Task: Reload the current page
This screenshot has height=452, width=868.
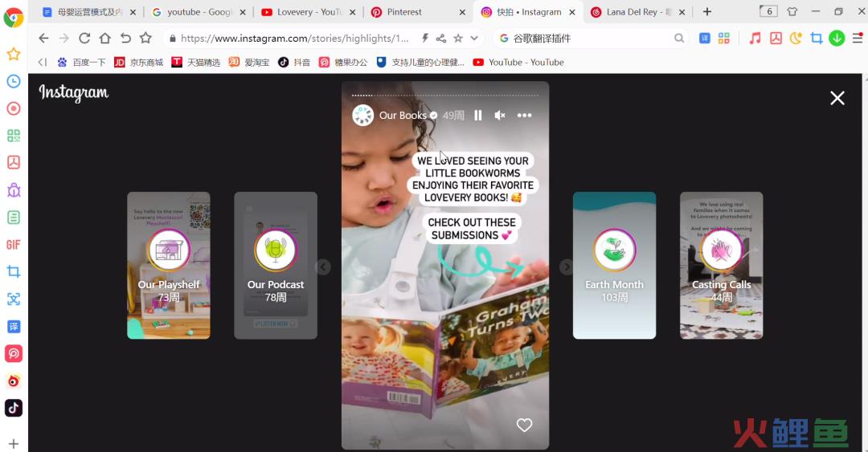Action: (x=84, y=39)
